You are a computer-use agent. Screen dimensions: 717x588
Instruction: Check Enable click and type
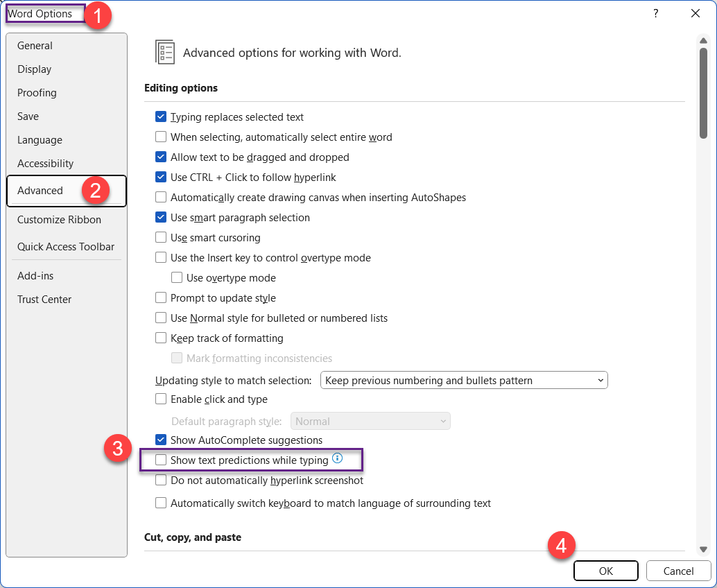pos(160,399)
